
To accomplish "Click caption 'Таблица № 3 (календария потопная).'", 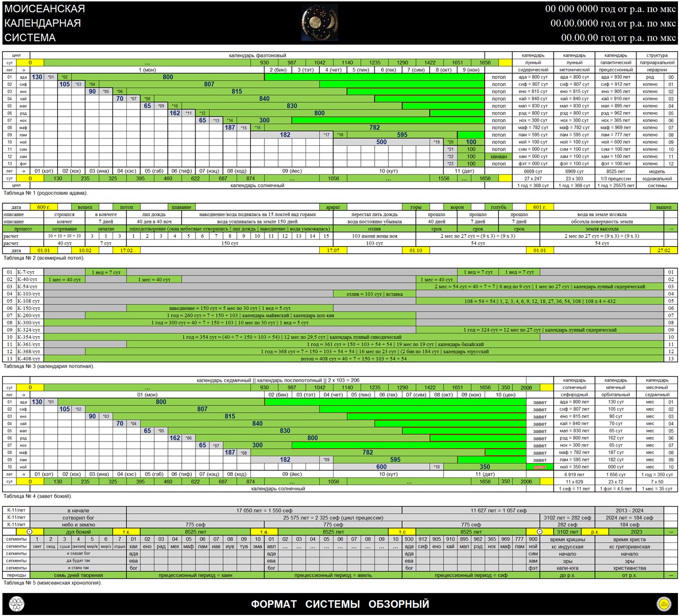I will (x=49, y=366).
